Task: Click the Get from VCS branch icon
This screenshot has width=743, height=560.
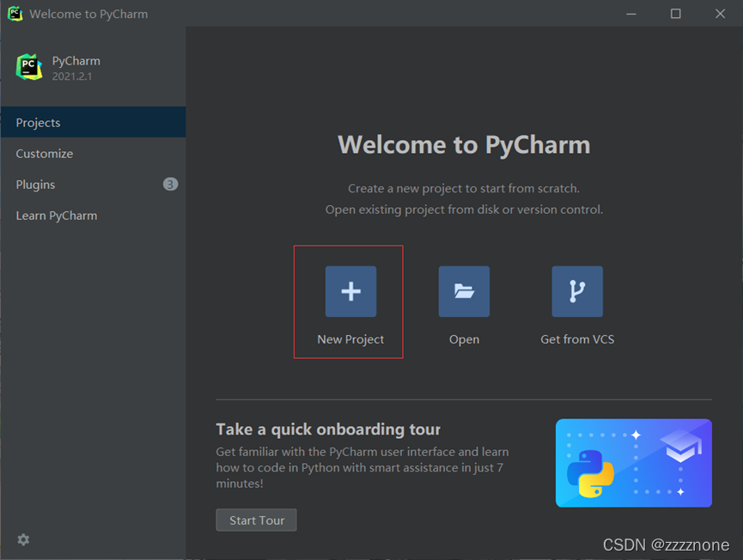Action: tap(577, 291)
